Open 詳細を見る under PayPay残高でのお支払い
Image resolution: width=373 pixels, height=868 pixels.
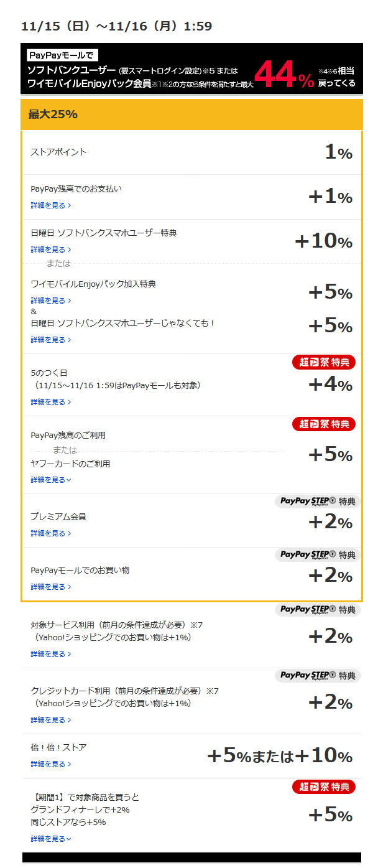pyautogui.click(x=51, y=205)
